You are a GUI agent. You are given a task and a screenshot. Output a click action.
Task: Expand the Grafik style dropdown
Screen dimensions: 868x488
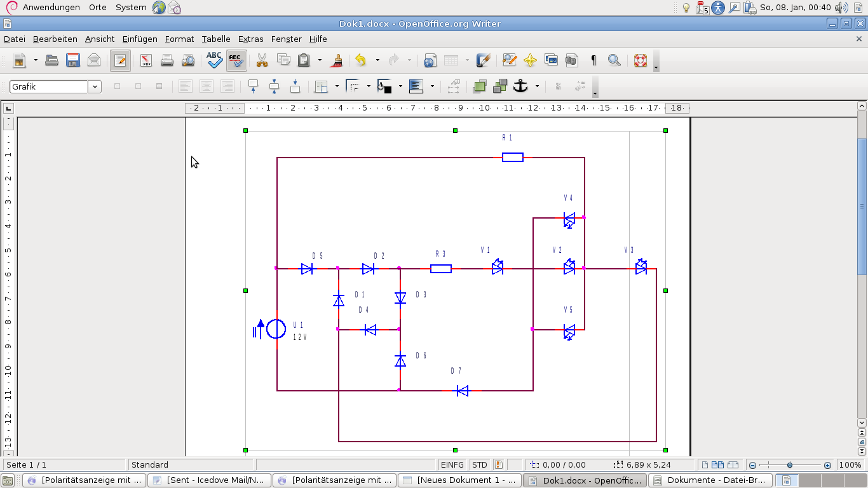pyautogui.click(x=95, y=86)
